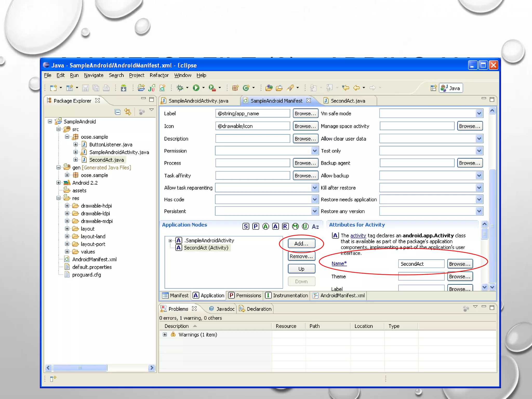Click the Last Edit Location icon
Image resolution: width=532 pixels, height=399 pixels.
[345, 88]
